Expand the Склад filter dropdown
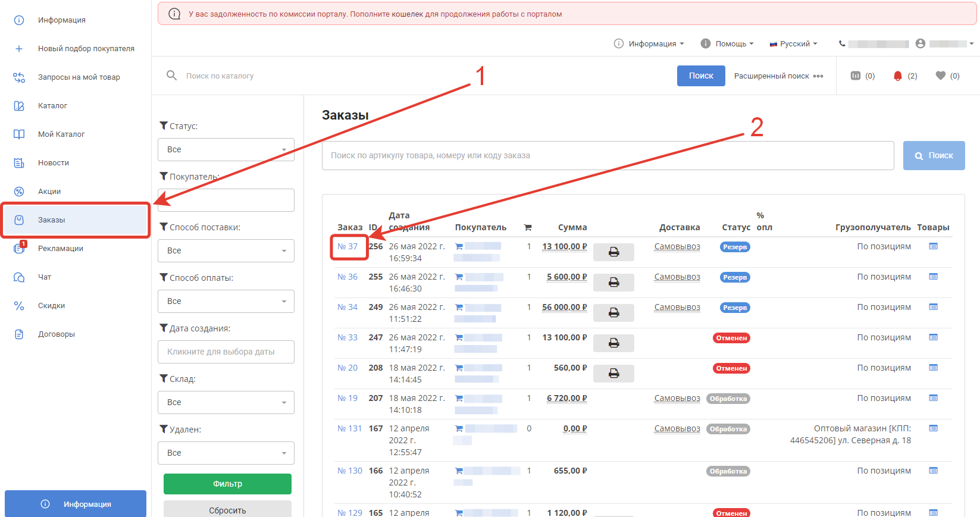The image size is (980, 517). [226, 402]
